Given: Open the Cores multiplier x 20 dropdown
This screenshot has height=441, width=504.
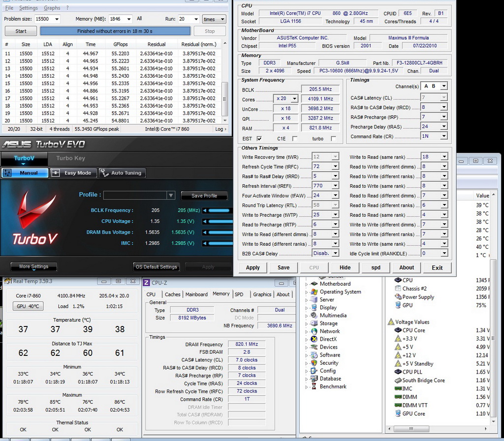Looking at the screenshot, I should 294,99.
